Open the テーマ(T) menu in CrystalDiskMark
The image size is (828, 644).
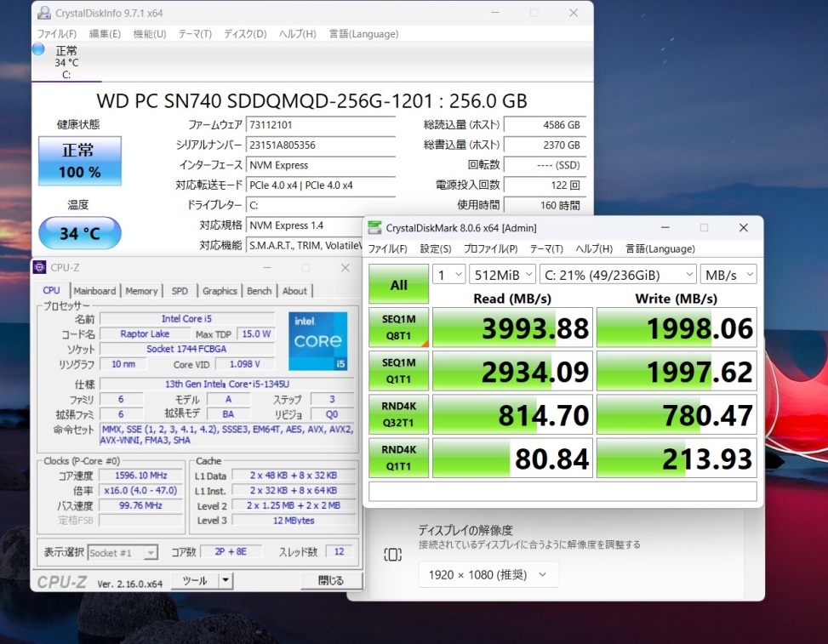point(546,248)
